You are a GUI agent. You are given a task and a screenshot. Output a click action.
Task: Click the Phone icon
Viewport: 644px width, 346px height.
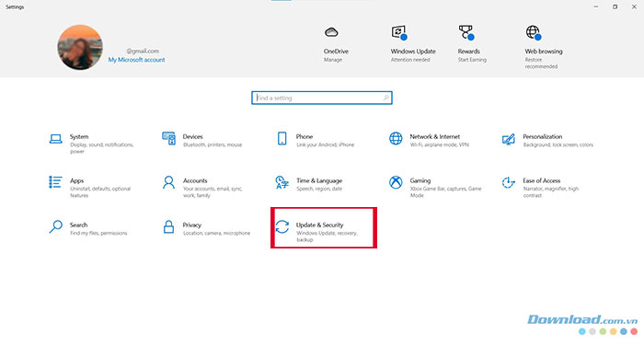point(282,138)
